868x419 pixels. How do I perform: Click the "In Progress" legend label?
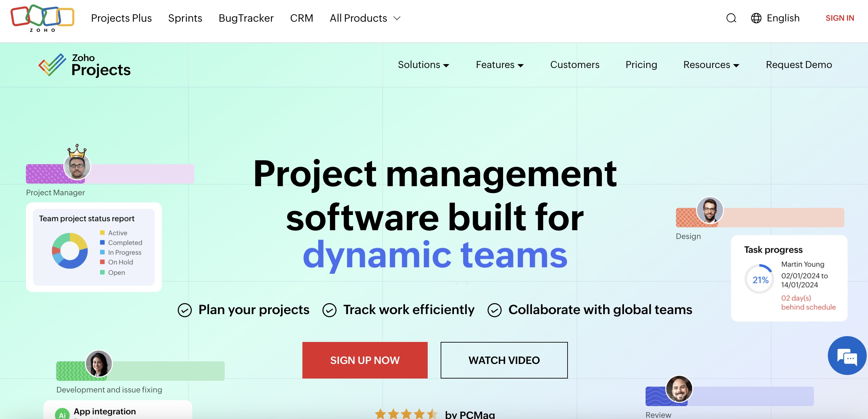(125, 252)
